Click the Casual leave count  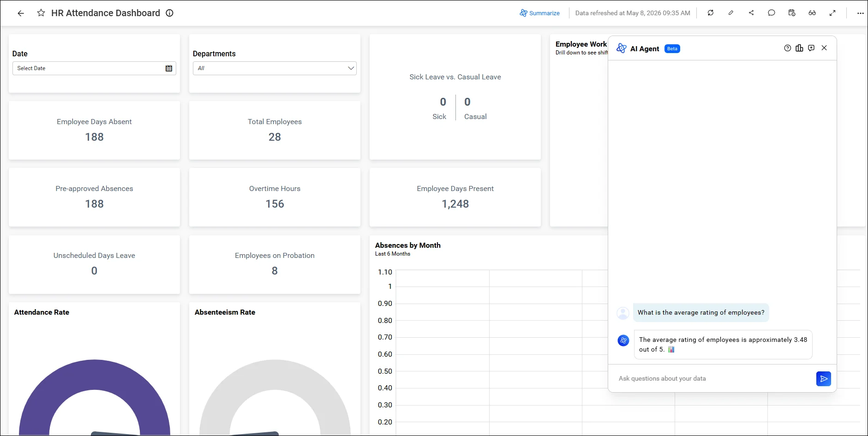(467, 102)
